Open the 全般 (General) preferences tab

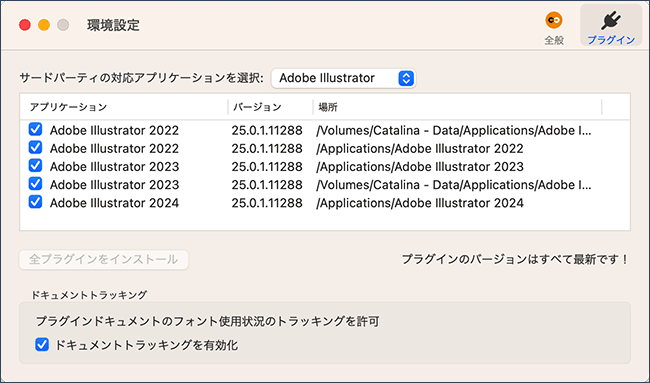click(554, 28)
